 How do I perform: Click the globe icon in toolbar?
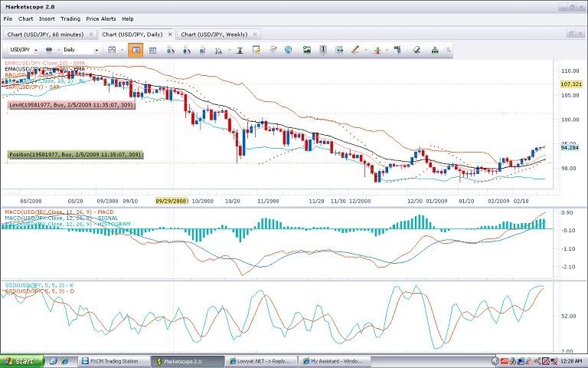(288, 50)
